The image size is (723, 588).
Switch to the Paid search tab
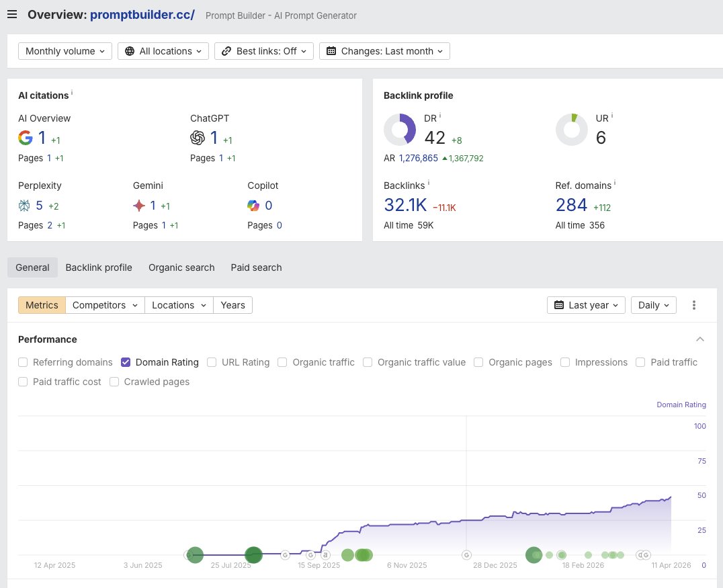pyautogui.click(x=257, y=267)
